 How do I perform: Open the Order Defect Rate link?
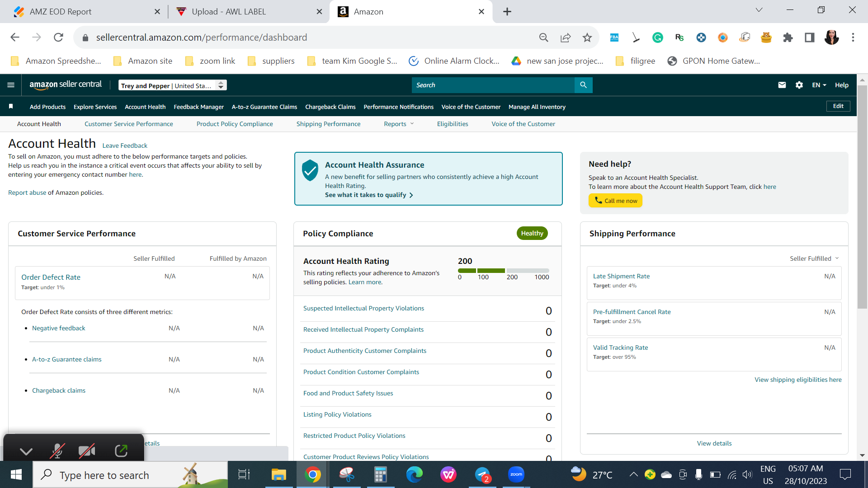coord(51,277)
